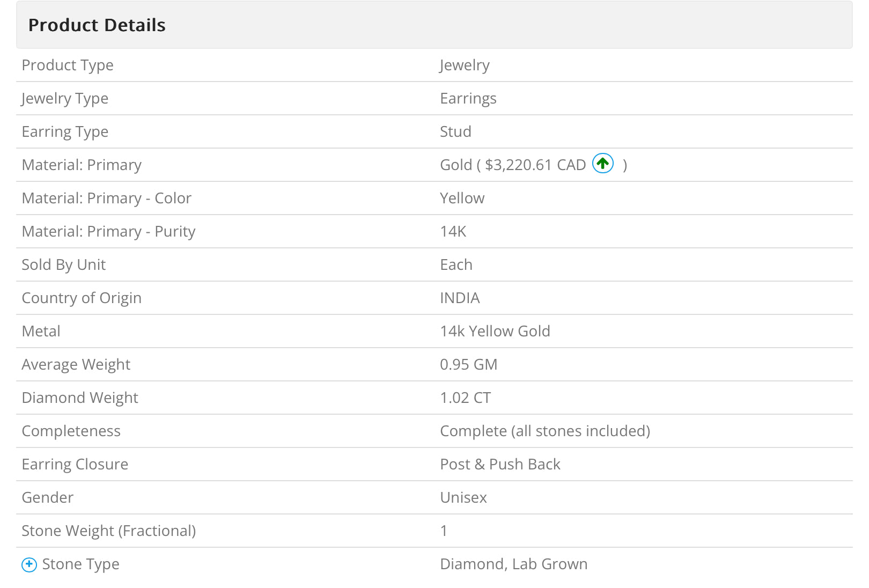Expand Stone Type plus icon

click(29, 564)
